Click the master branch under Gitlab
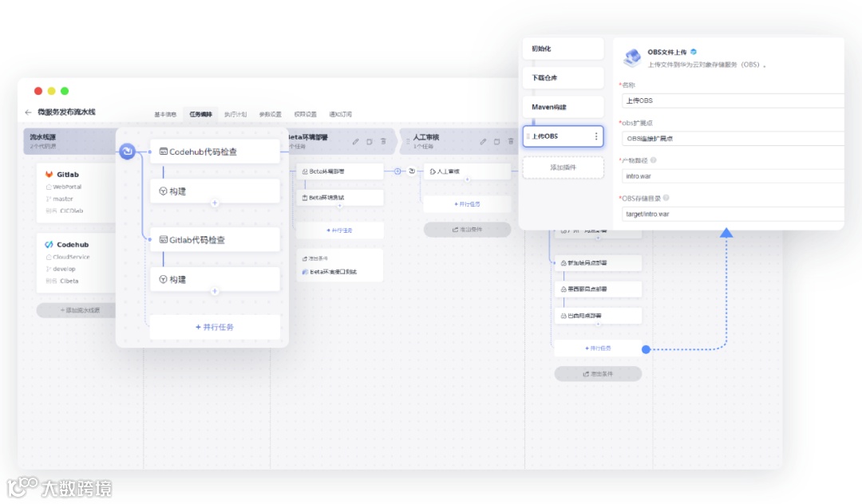The image size is (862, 504). pos(60,199)
